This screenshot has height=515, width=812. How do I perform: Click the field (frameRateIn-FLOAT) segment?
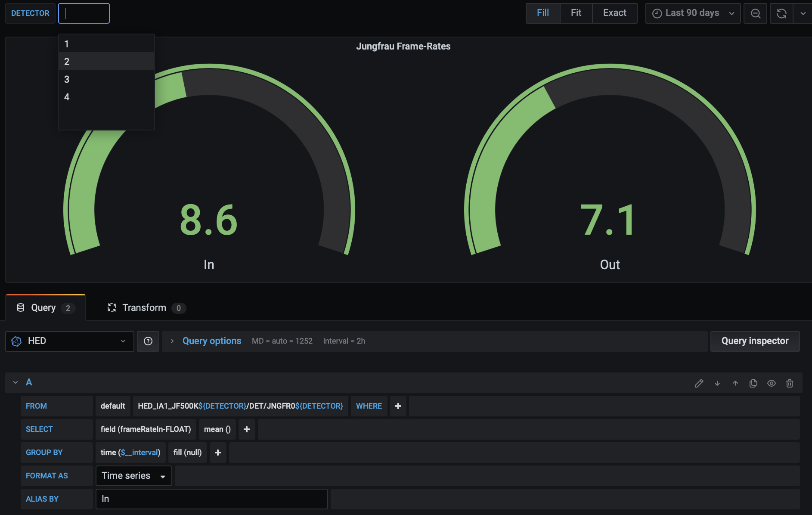[146, 429]
